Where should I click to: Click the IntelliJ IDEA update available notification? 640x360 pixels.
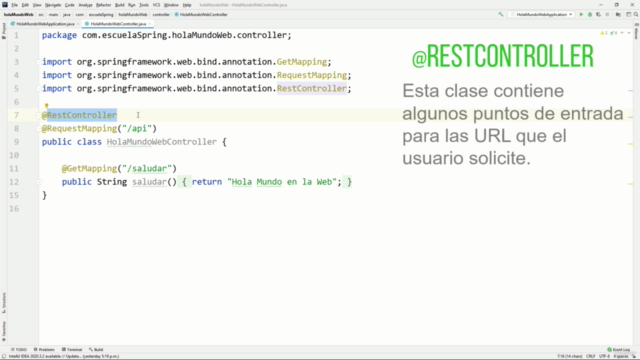(64, 356)
